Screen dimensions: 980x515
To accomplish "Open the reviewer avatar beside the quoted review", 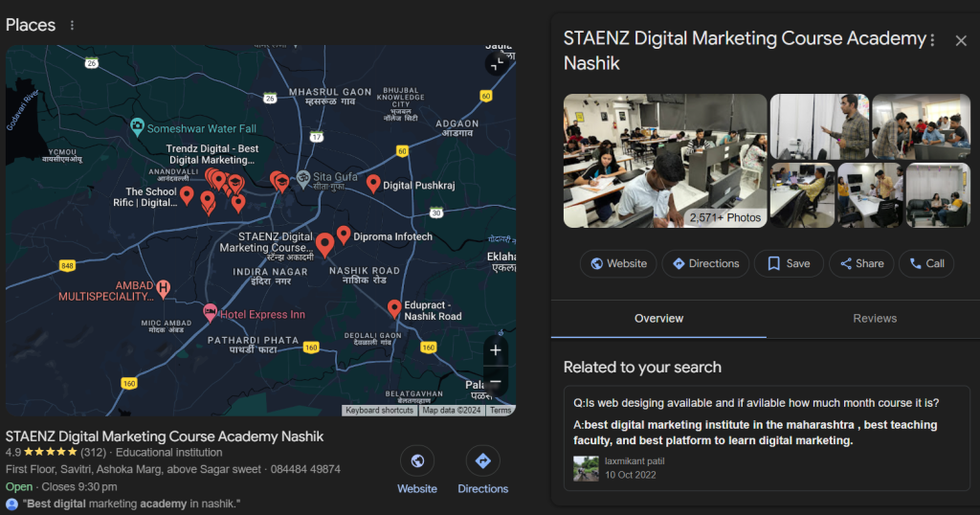I will pyautogui.click(x=11, y=504).
